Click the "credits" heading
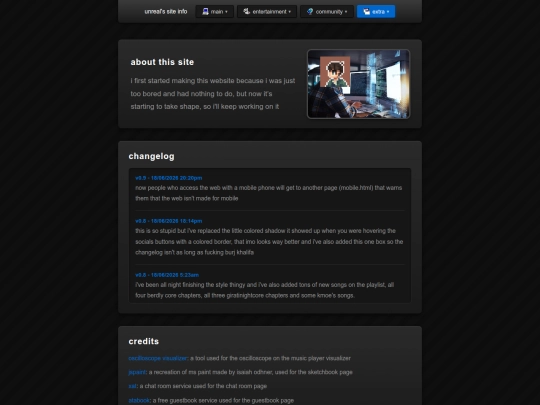This screenshot has height=405, width=540. tap(144, 341)
